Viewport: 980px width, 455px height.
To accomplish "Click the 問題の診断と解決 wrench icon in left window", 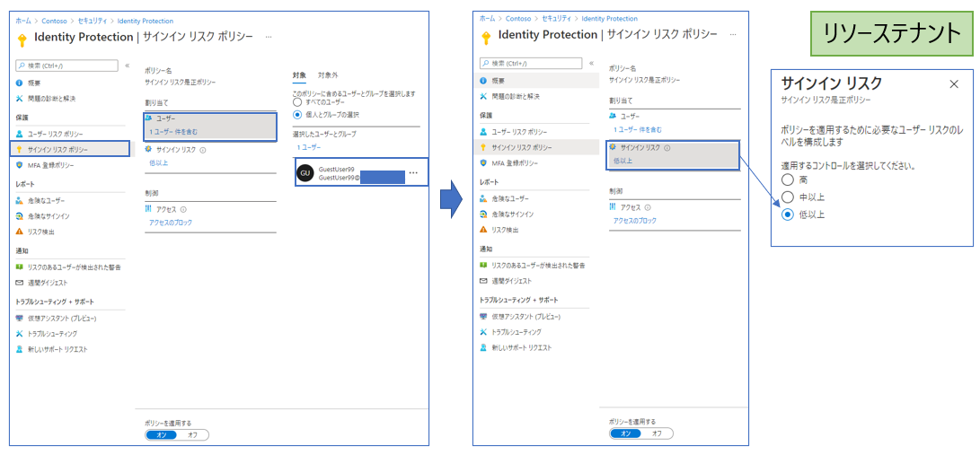I will click(20, 99).
